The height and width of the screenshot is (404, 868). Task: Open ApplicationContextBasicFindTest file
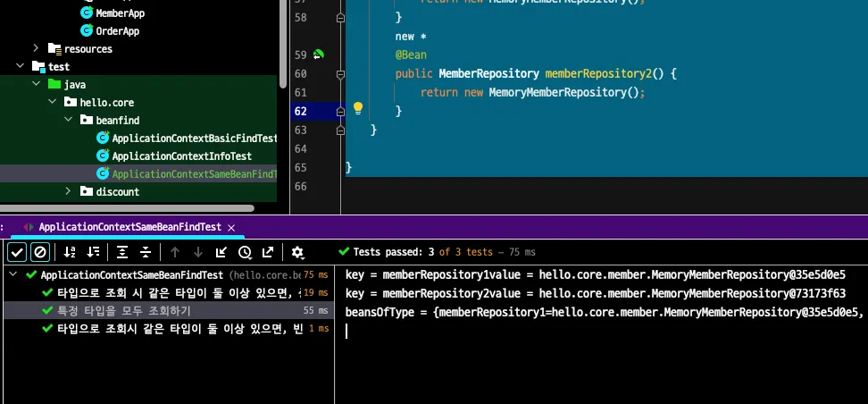195,138
